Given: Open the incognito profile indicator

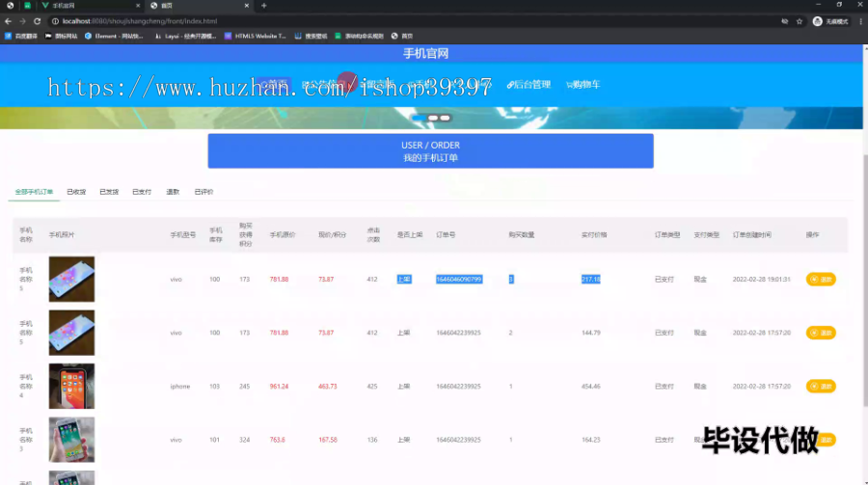Looking at the screenshot, I should [x=830, y=21].
